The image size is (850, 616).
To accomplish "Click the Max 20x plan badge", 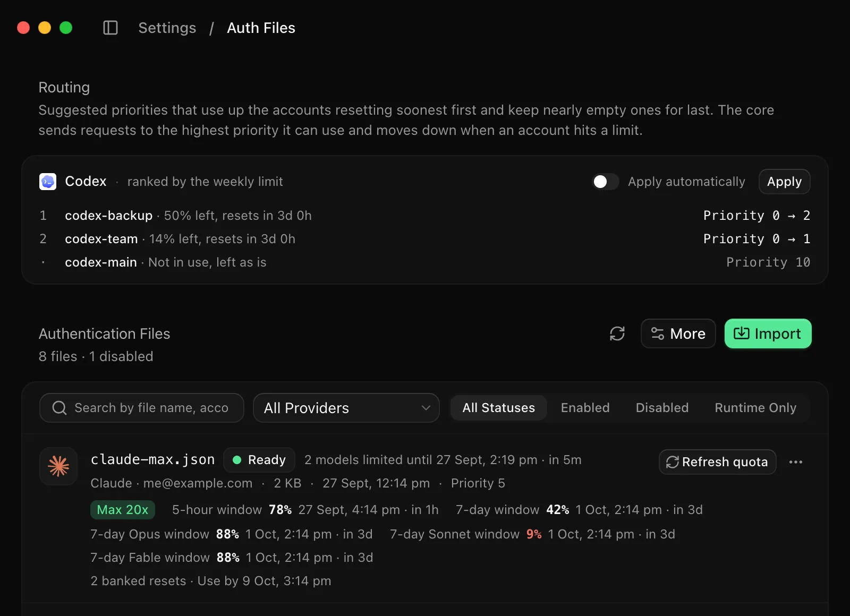I will [123, 510].
